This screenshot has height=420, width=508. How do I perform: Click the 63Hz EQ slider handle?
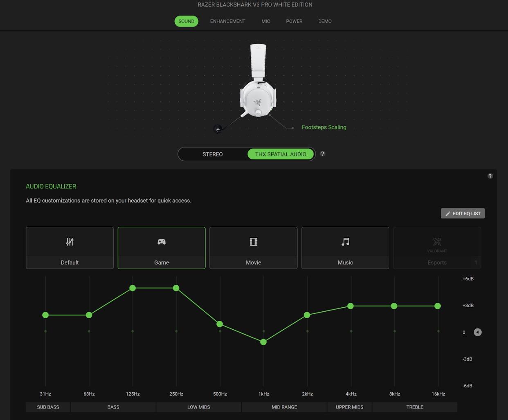click(x=89, y=315)
